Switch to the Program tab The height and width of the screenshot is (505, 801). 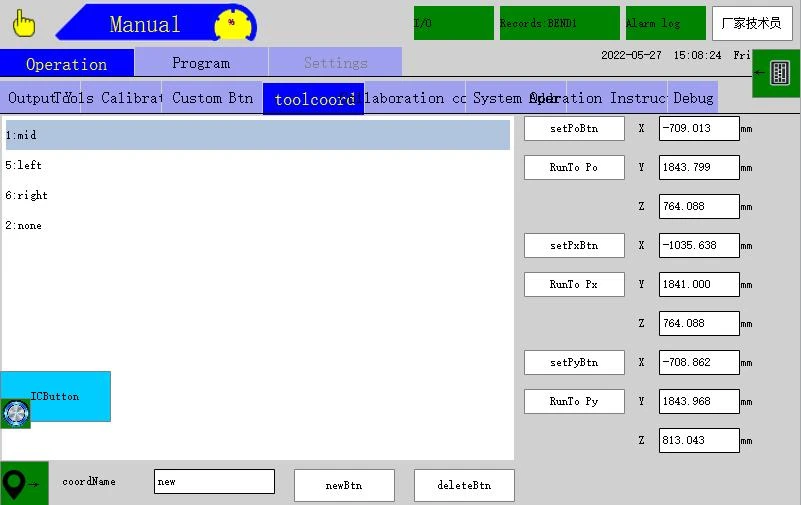click(201, 62)
